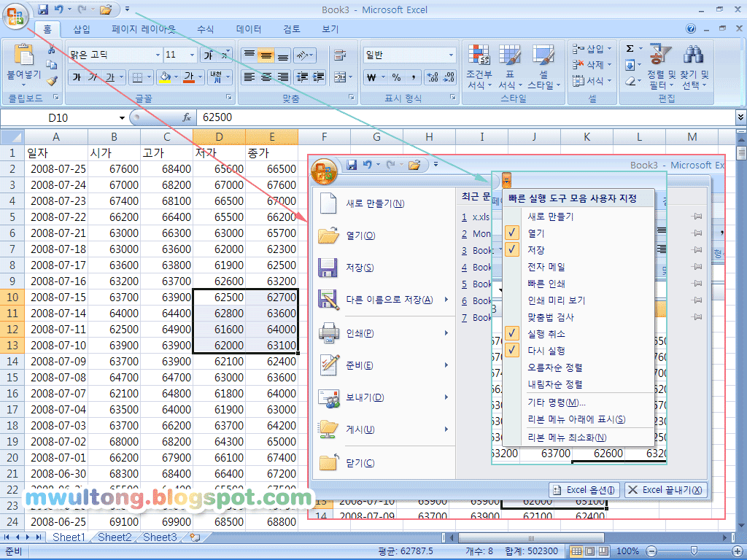This screenshot has width=747, height=560.
Task: Toggle bold 가 formatting button
Action: [77, 77]
